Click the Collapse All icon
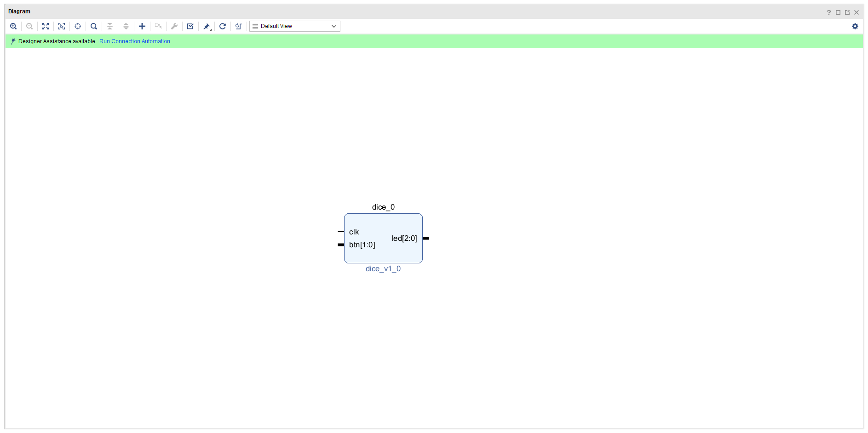 110,26
